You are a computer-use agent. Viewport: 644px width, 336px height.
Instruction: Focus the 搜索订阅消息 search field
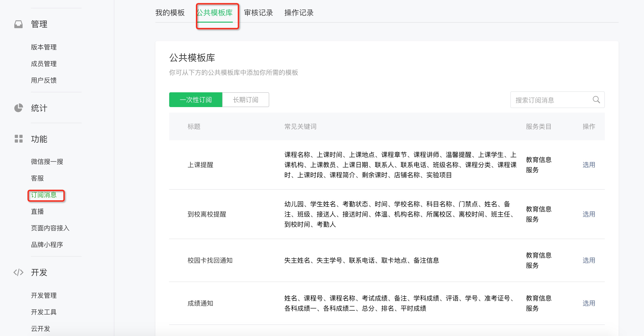point(550,100)
